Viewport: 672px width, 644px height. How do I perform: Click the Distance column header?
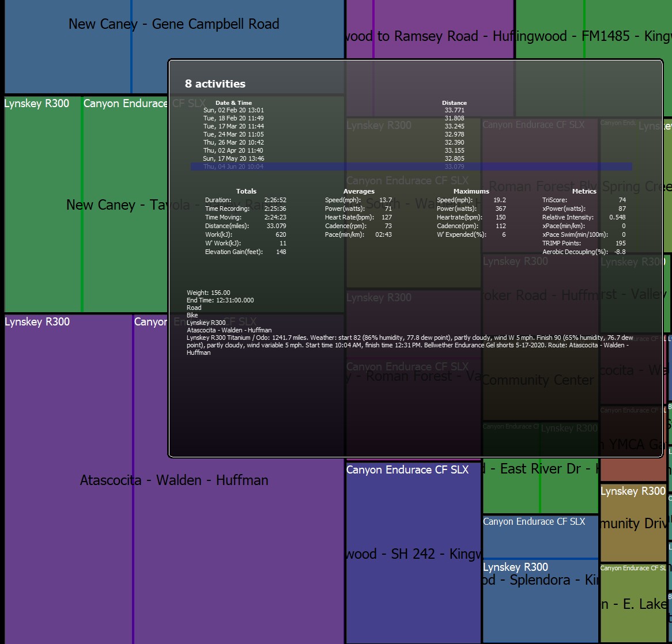point(454,103)
